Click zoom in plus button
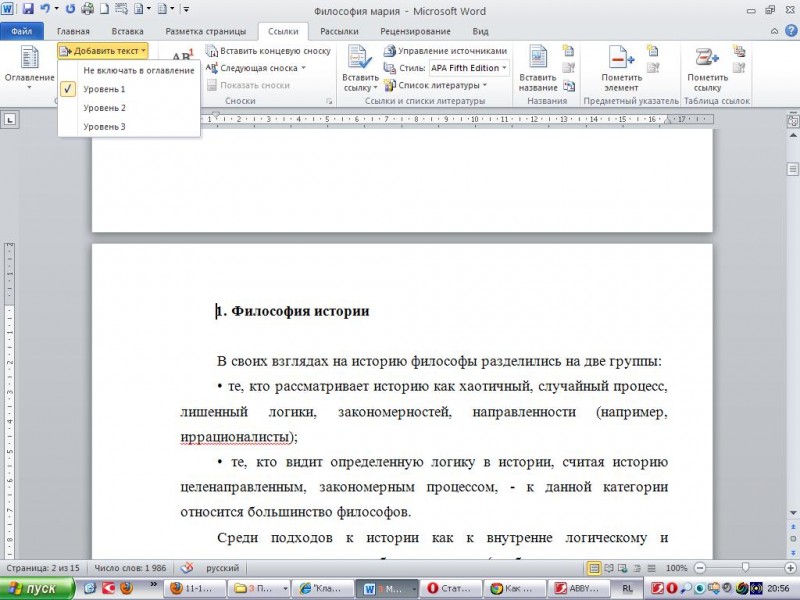This screenshot has height=600, width=800. tap(790, 568)
